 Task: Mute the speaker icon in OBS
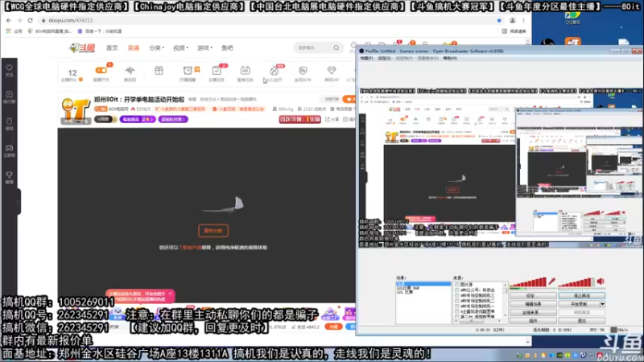click(x=601, y=282)
